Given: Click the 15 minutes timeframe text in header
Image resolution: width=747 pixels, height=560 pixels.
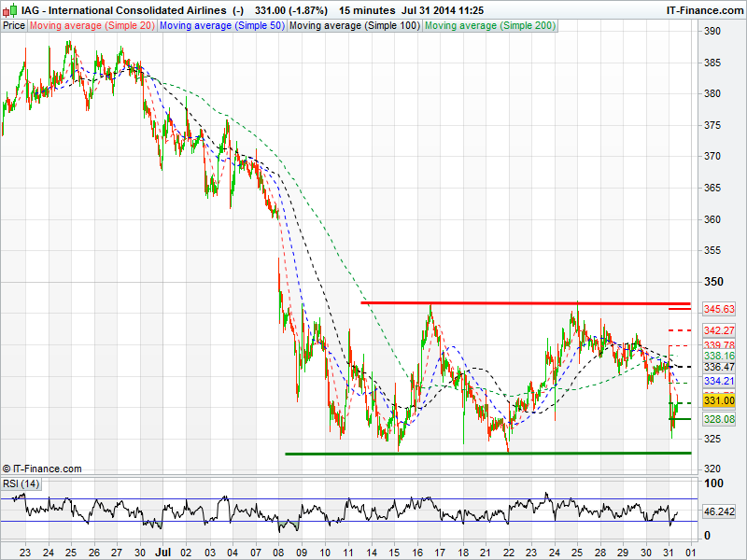Looking at the screenshot, I should 366,9.
